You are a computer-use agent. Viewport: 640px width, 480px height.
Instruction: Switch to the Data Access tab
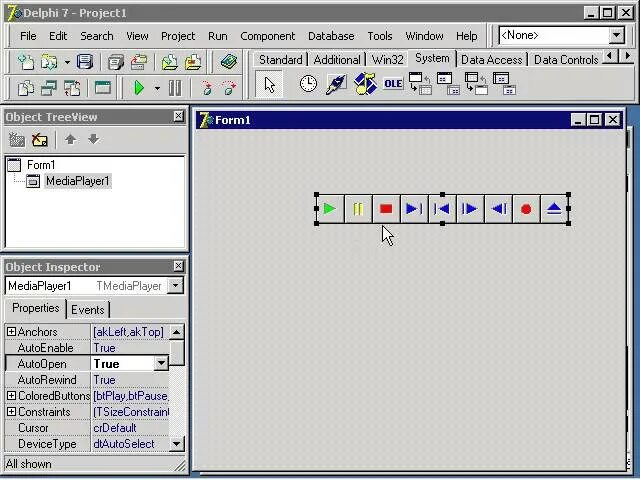tap(491, 60)
